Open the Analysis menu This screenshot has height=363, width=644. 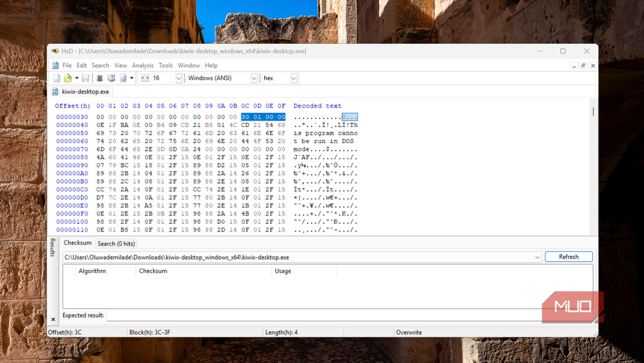(x=142, y=65)
